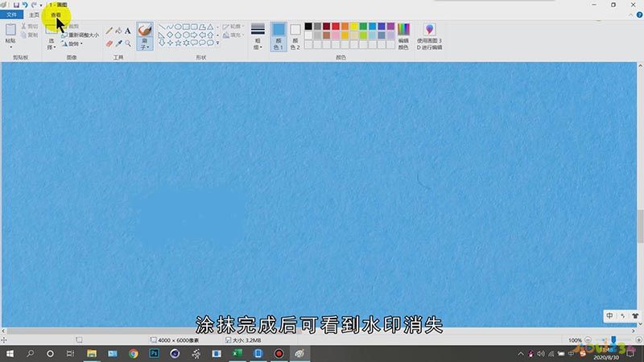The image size is (644, 362).
Task: Click the zoom out minus button
Action: [588, 340]
